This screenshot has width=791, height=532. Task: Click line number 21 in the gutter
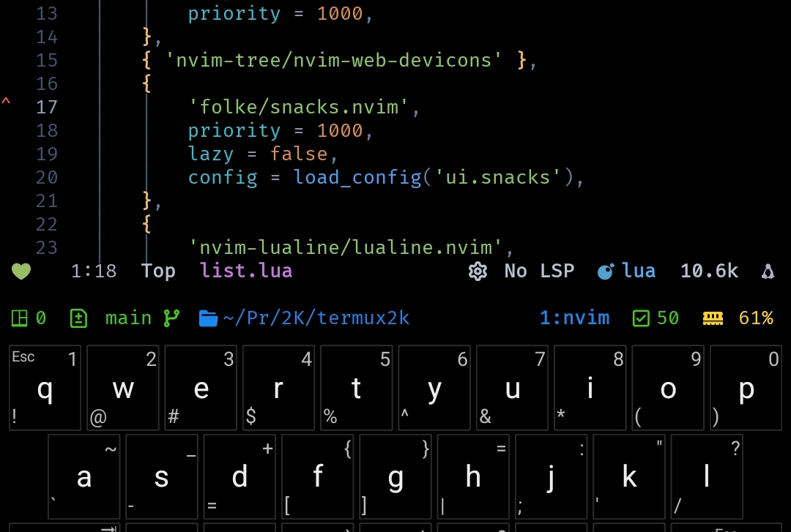coord(46,201)
